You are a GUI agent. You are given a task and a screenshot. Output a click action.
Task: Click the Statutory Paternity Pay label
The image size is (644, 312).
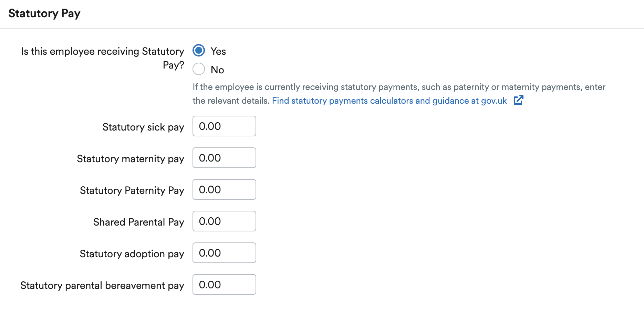(132, 190)
